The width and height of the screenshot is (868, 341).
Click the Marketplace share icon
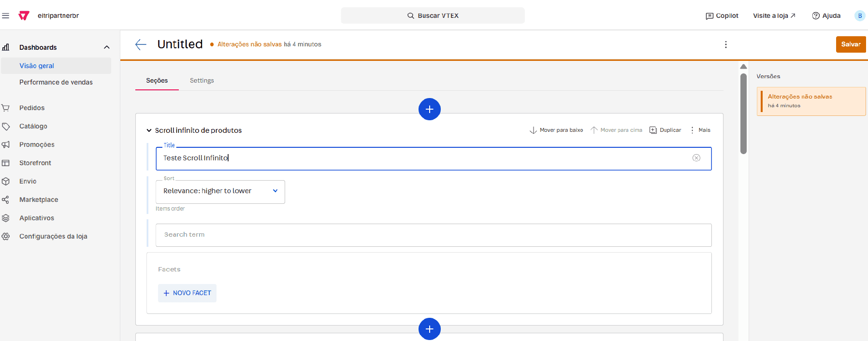pos(6,199)
